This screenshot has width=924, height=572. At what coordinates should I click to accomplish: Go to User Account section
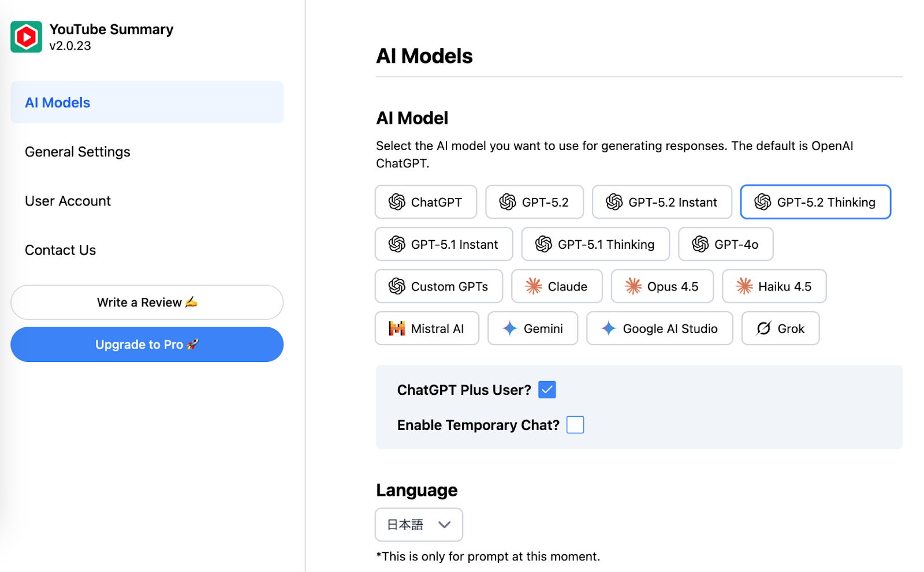(x=68, y=201)
